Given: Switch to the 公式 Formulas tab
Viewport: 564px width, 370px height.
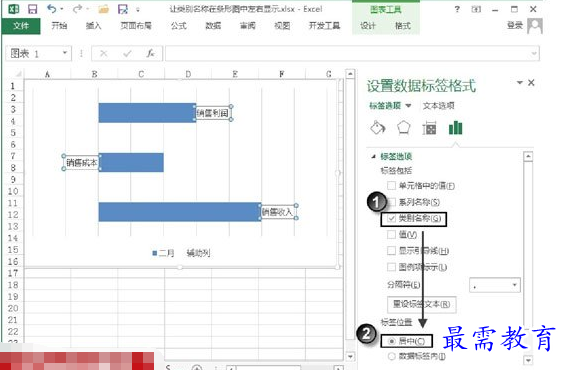Looking at the screenshot, I should point(179,26).
